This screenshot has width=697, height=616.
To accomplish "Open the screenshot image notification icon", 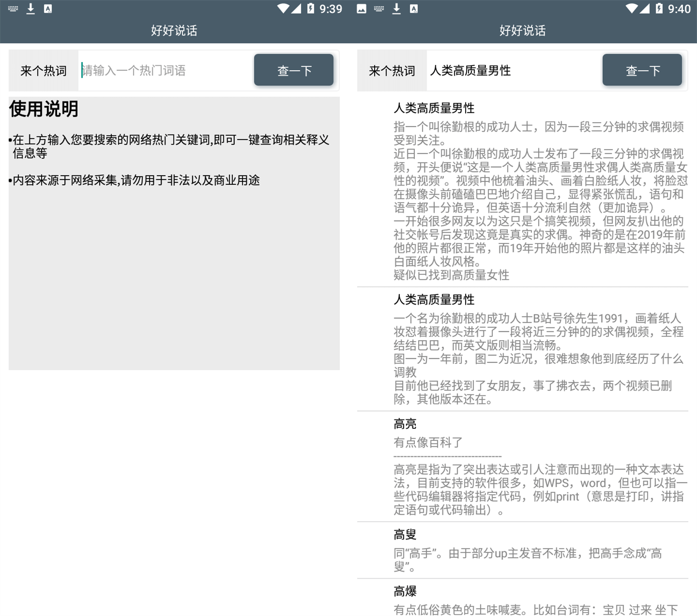I will pos(361,8).
